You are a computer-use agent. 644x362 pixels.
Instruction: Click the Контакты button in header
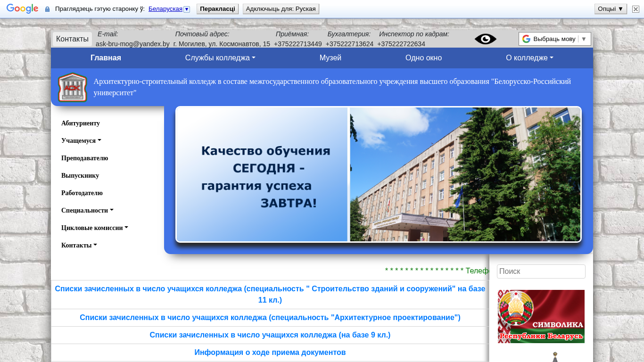click(72, 39)
